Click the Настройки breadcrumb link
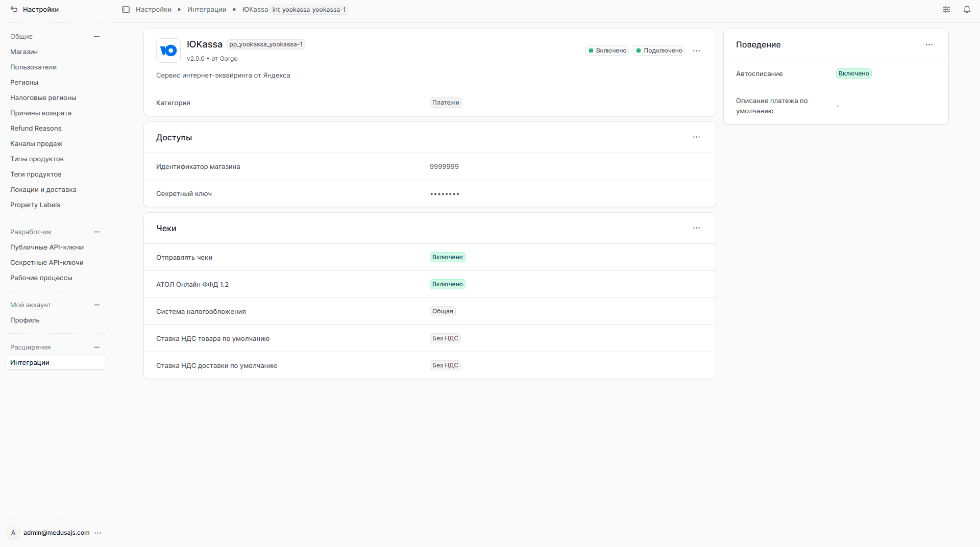980x547 pixels. point(154,10)
